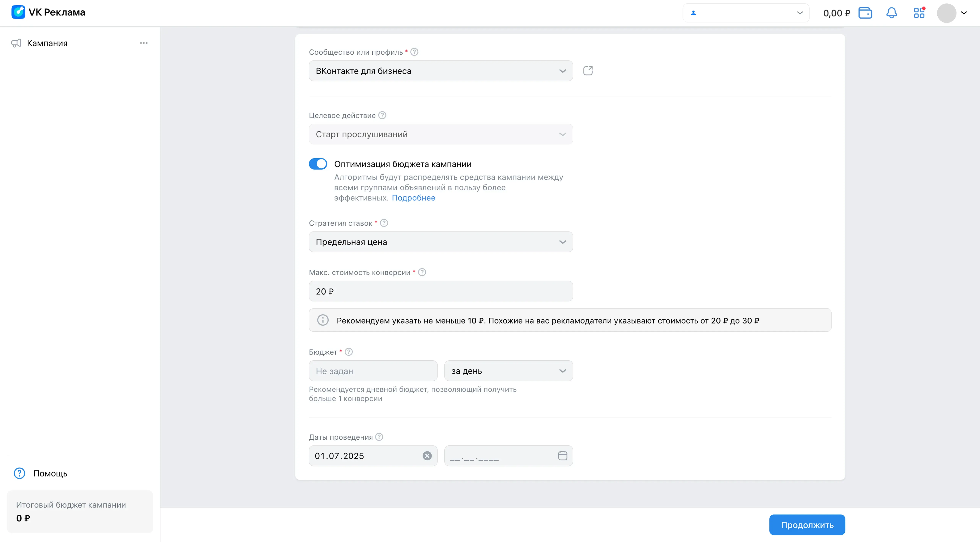980x542 pixels.
Task: Click the budget recommendation hint text
Action: [413, 394]
